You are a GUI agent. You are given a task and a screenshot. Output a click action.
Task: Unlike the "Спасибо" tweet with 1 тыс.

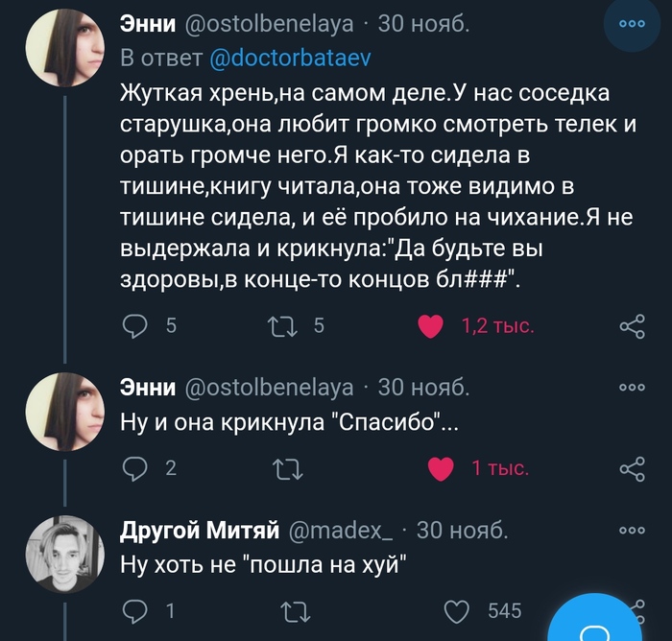click(x=441, y=468)
